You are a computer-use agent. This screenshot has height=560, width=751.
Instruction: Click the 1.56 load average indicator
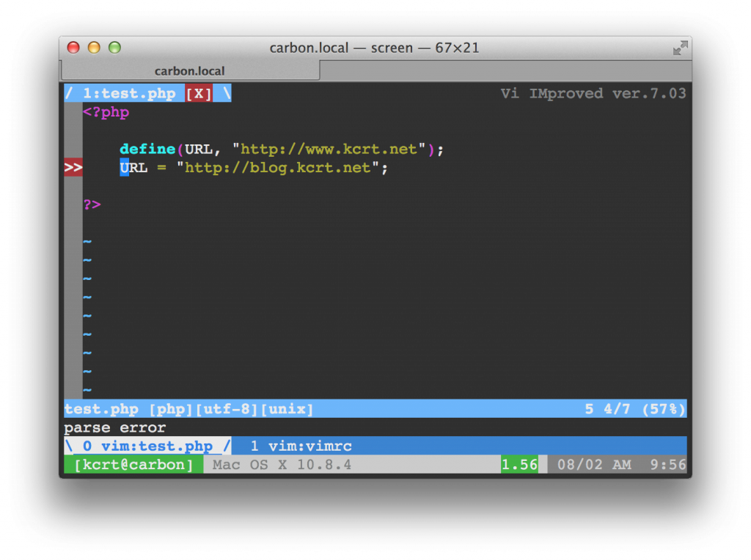tap(519, 465)
